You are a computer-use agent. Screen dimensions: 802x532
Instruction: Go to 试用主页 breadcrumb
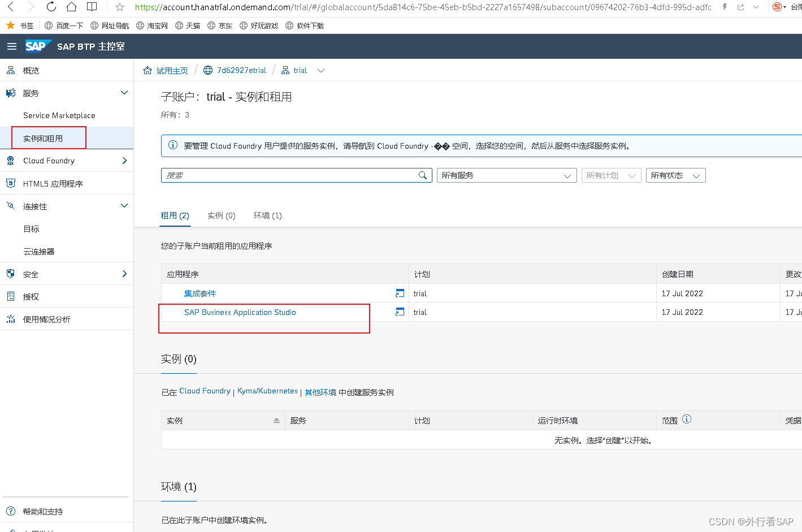[x=172, y=71]
